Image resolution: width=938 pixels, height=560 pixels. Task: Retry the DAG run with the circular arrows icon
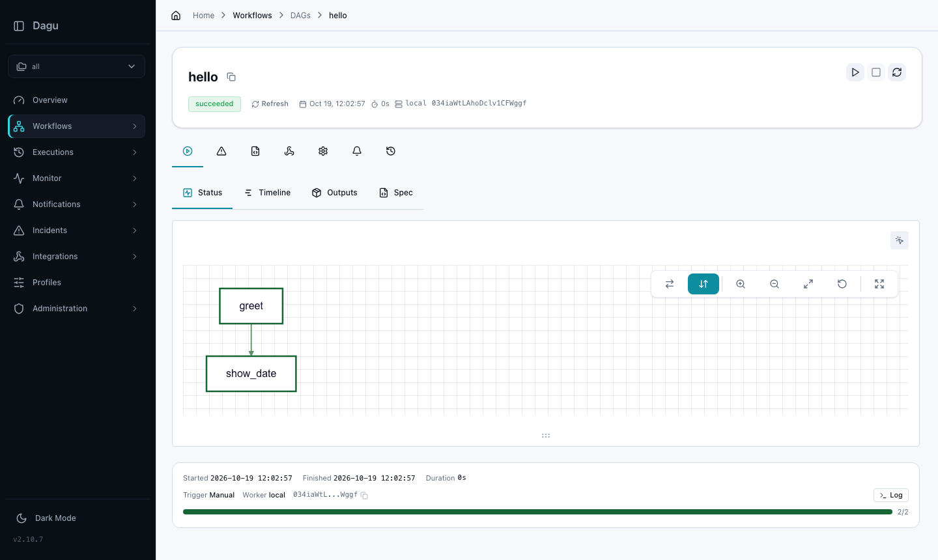897,72
